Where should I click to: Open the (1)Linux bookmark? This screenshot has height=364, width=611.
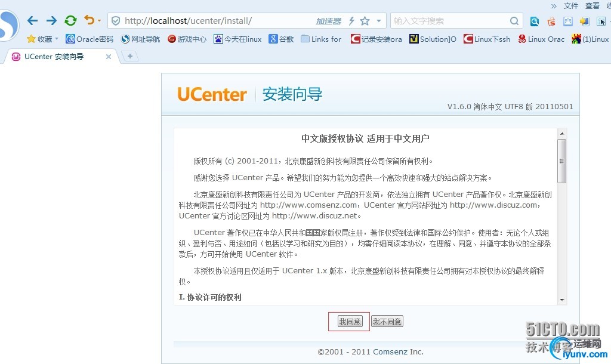(590, 39)
